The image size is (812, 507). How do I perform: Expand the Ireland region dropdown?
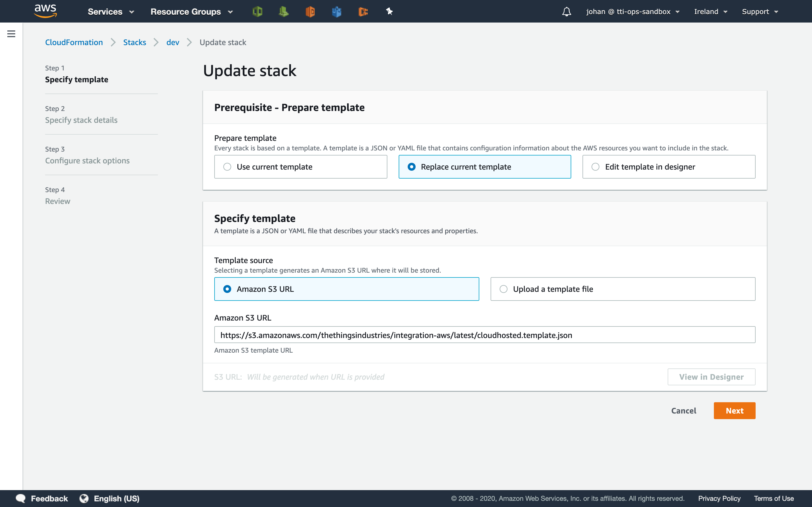[x=710, y=11]
